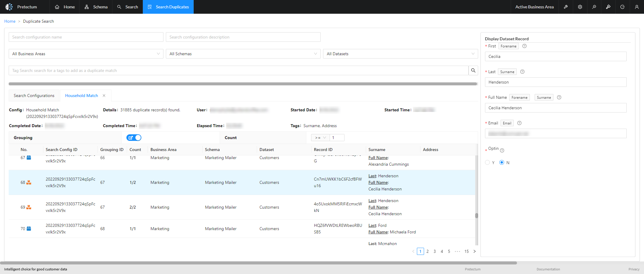
Task: Click the help icon beside Full Name tags
Action: pos(559,97)
